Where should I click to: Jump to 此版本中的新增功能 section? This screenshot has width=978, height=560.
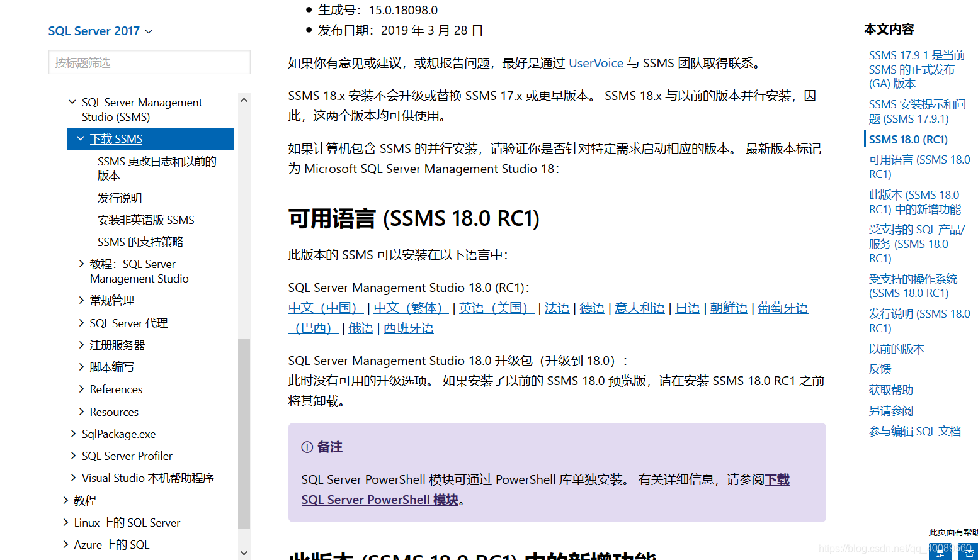(915, 202)
